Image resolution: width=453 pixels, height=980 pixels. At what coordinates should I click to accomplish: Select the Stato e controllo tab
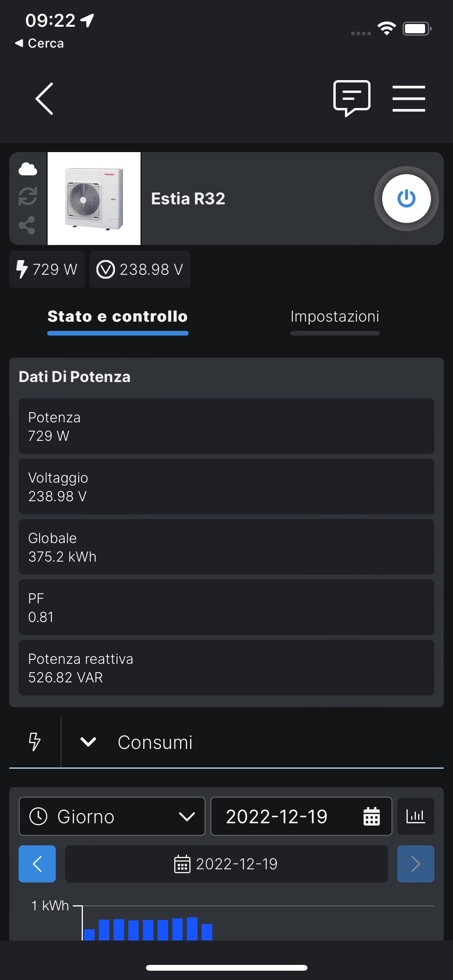tap(118, 316)
